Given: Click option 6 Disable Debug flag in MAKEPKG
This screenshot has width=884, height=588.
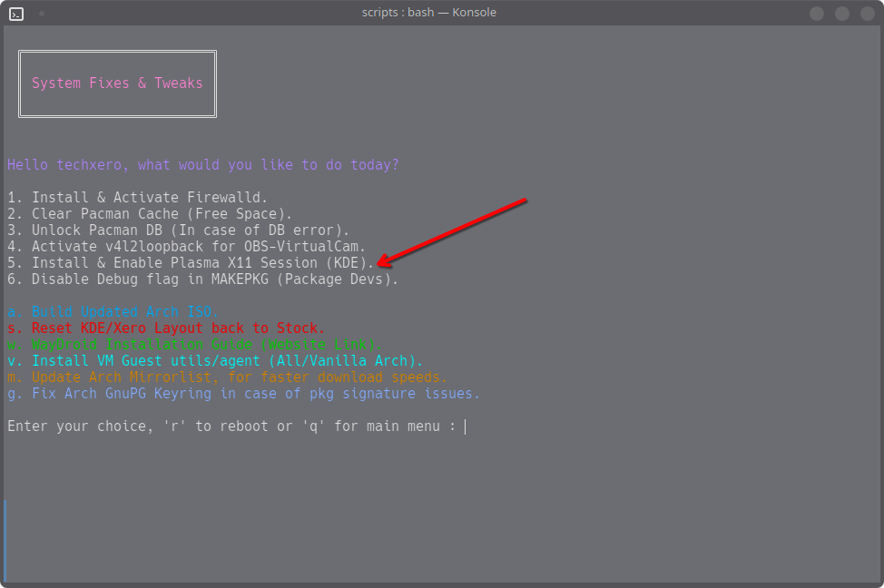Looking at the screenshot, I should tap(202, 279).
